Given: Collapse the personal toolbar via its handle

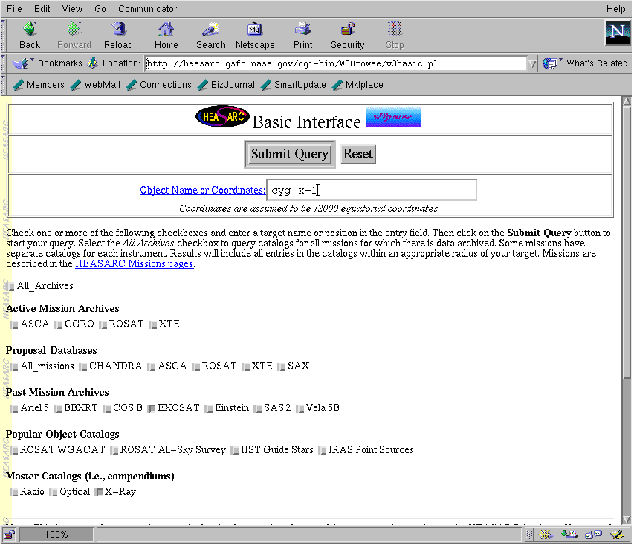Looking at the screenshot, I should tap(4, 85).
